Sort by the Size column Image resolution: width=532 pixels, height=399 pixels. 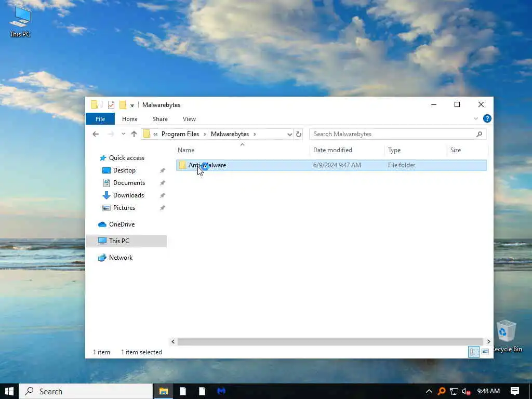click(x=455, y=150)
